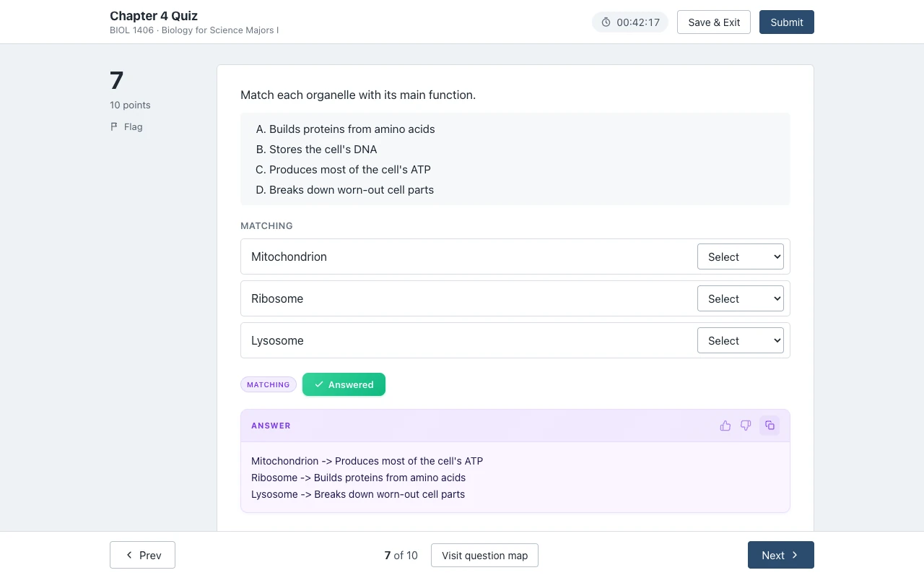Click the Chapter 4 Quiz title
Viewport: 924px width, 578px height.
point(154,16)
